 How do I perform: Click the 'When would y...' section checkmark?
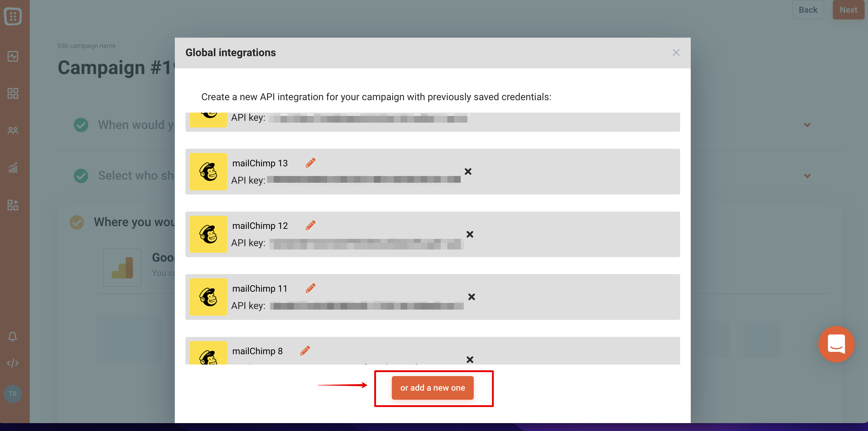[81, 125]
